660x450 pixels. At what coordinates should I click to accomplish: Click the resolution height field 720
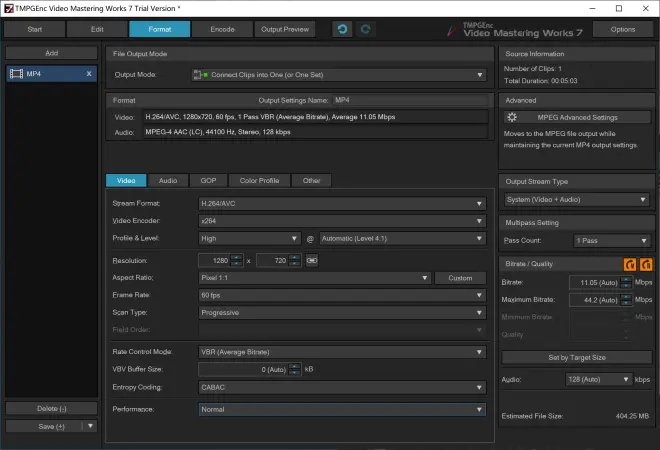point(272,261)
